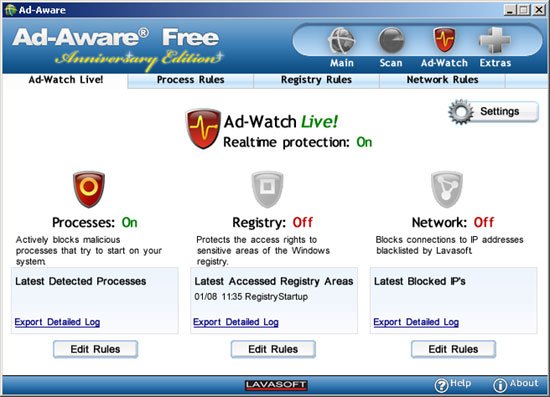Open the Settings button
Image resolution: width=550 pixels, height=397 pixels.
493,112
